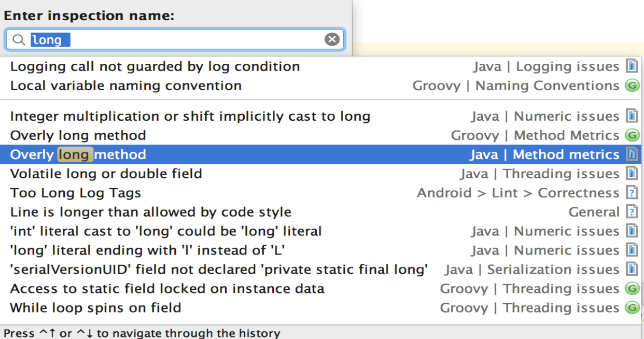This screenshot has height=339, width=644.
Task: Click Java icon beside Logging call inspection
Action: coord(632,66)
